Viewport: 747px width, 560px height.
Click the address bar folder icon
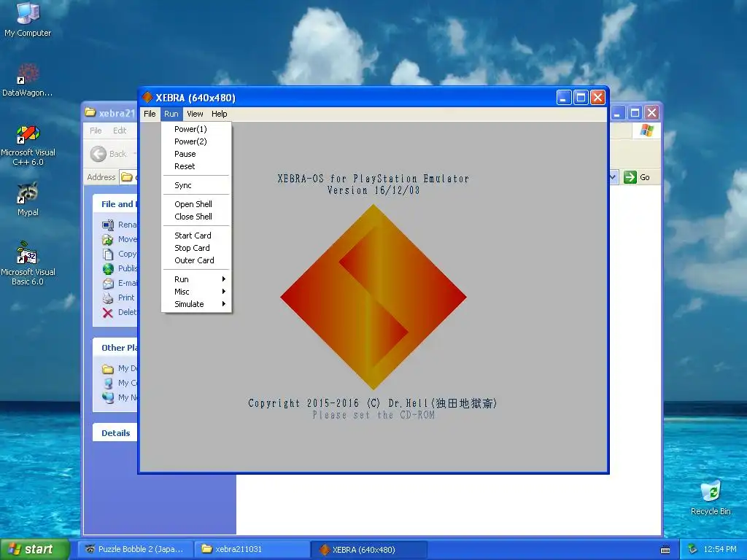tap(127, 177)
